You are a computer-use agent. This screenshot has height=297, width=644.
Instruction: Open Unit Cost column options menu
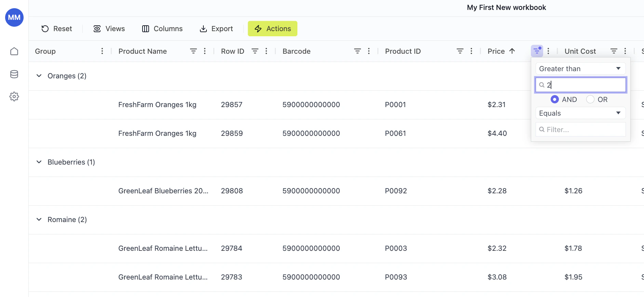[x=625, y=51]
